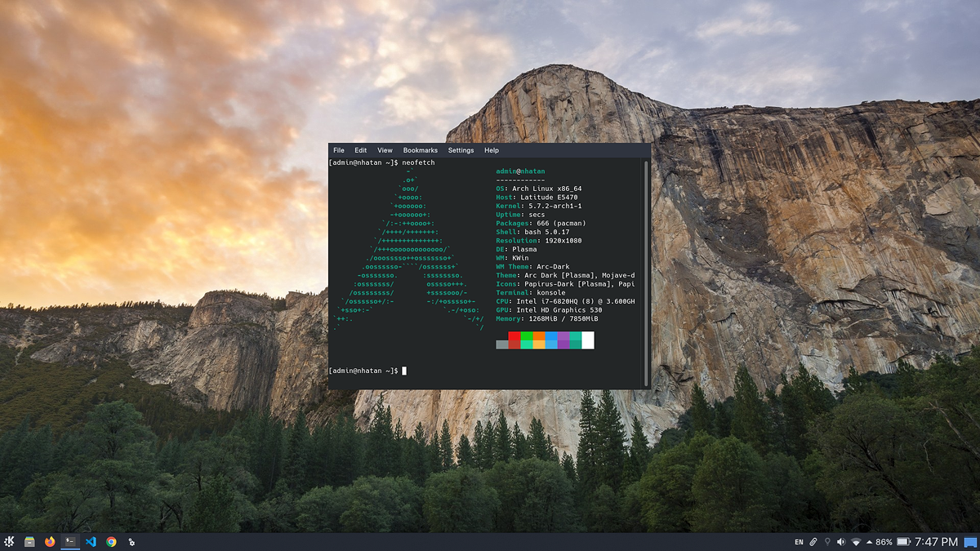Click the location pin tray icon
Viewport: 980px width, 551px height.
click(827, 542)
